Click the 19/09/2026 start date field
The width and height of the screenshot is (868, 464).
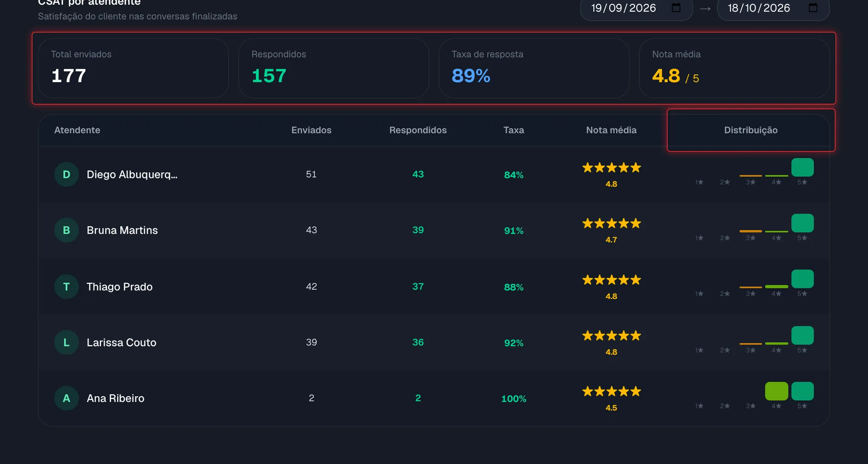point(636,9)
